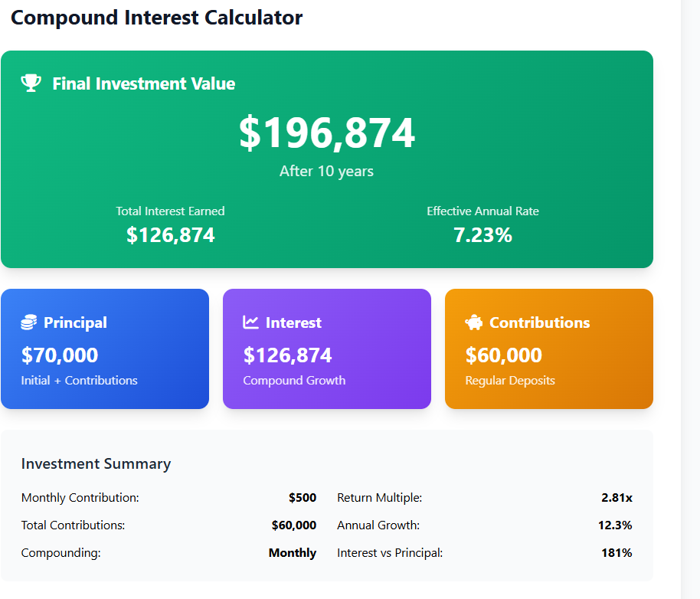Click the Compound Growth label on Interest card
Viewport: 700px width, 599px height.
point(294,381)
